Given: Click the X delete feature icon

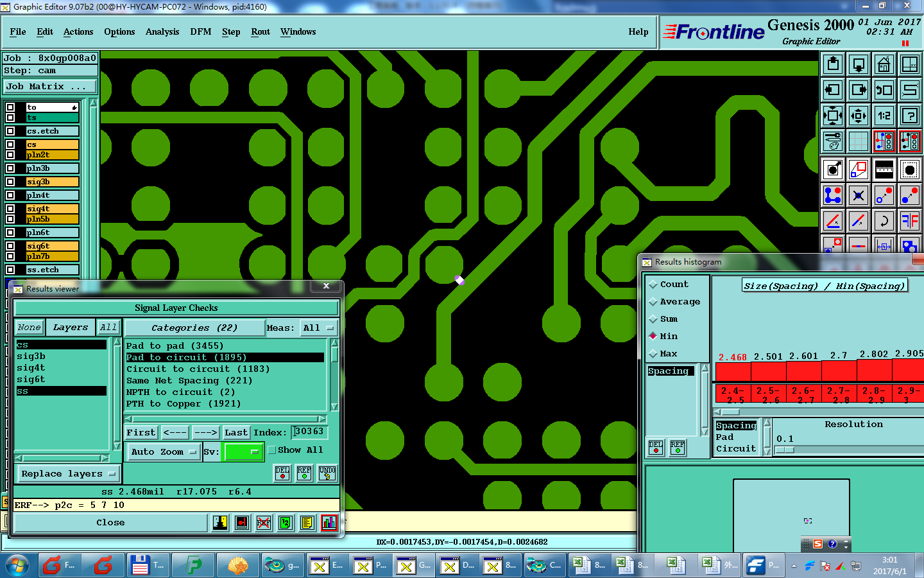Looking at the screenshot, I should pyautogui.click(x=859, y=195).
